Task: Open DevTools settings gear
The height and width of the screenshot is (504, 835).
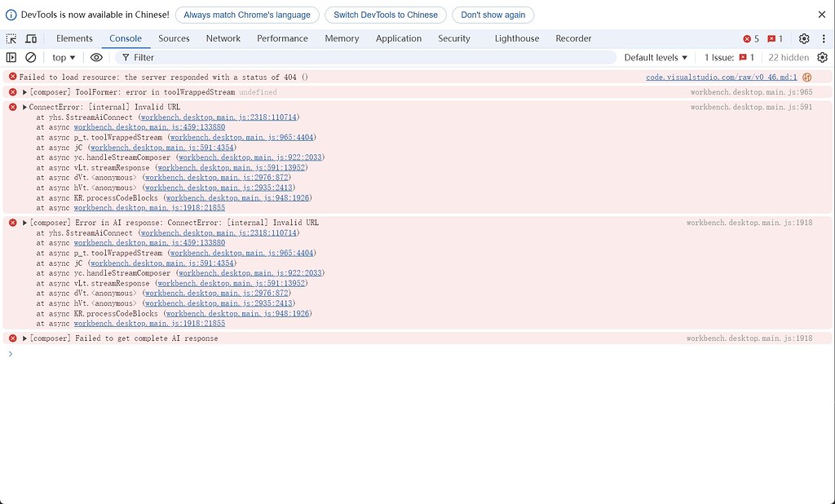Action: (803, 38)
